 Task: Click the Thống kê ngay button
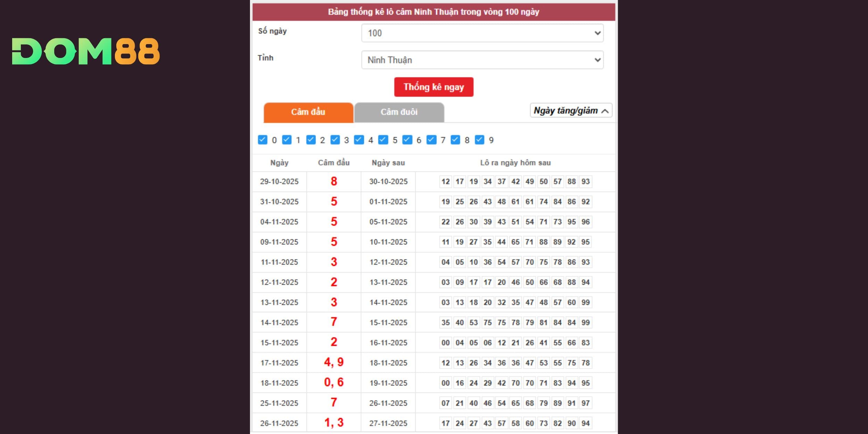point(433,87)
